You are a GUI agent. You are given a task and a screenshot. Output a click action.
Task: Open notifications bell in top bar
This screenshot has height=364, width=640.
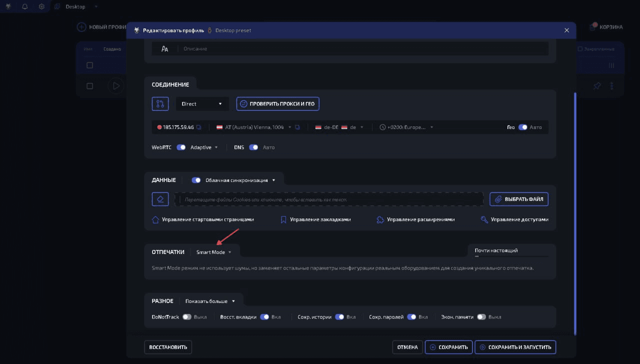tap(25, 6)
